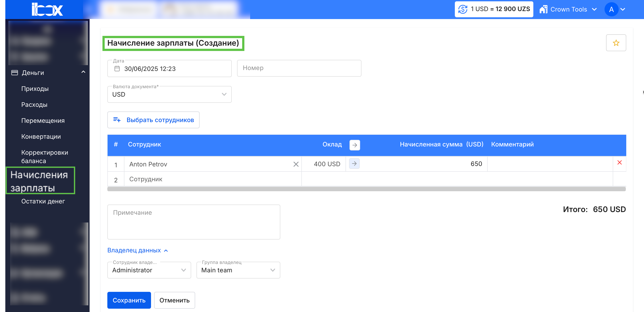
Task: Open user avatar A menu
Action: [611, 9]
